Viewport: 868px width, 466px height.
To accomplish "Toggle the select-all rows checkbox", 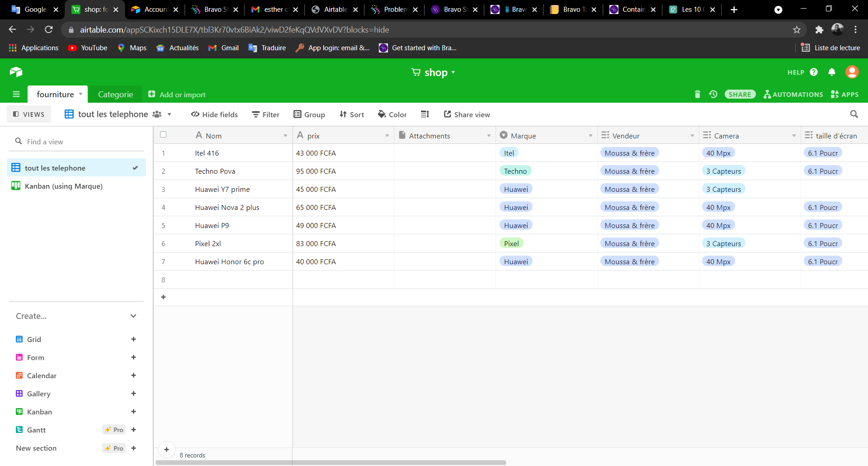I will pyautogui.click(x=163, y=135).
